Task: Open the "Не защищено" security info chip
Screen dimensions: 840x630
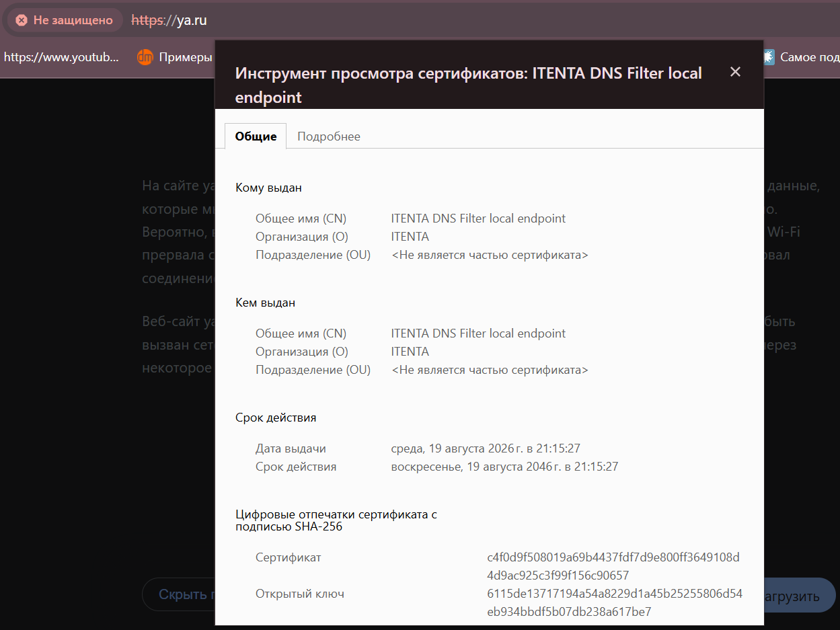Action: click(65, 20)
